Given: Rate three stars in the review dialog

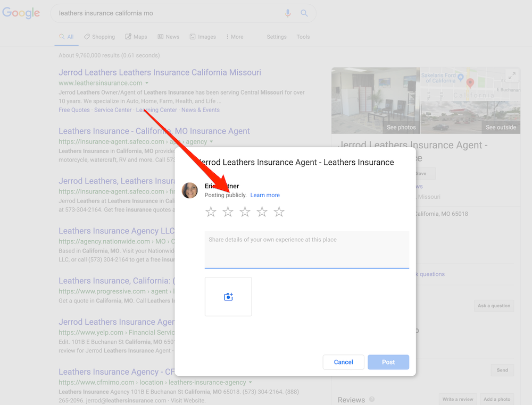Looking at the screenshot, I should (245, 212).
